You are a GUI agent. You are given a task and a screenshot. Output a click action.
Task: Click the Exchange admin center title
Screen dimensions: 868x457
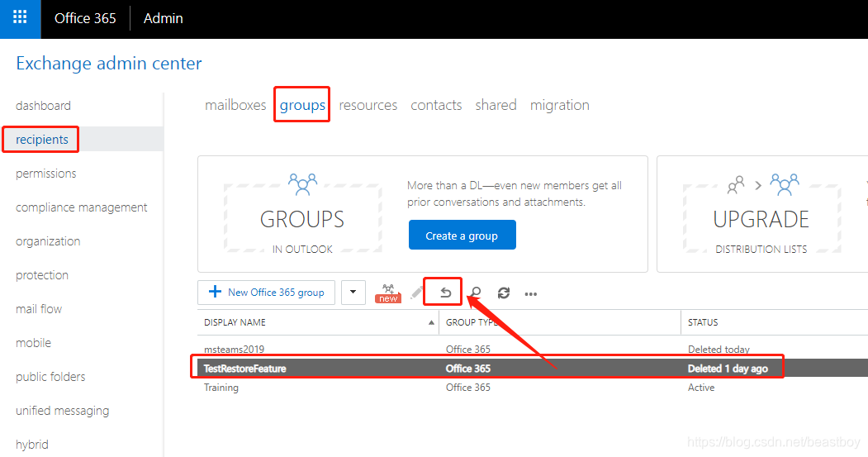[x=109, y=63]
